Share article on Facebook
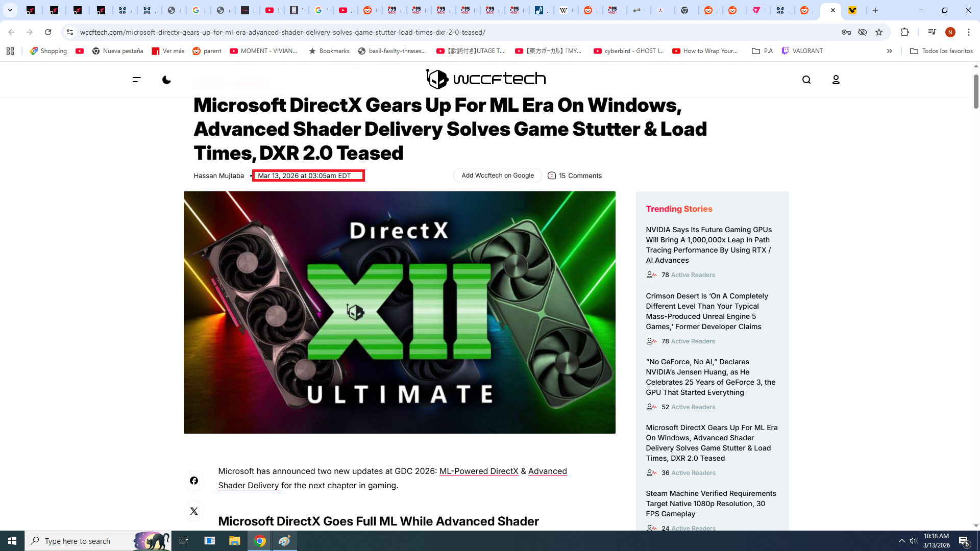The height and width of the screenshot is (551, 980). tap(194, 481)
